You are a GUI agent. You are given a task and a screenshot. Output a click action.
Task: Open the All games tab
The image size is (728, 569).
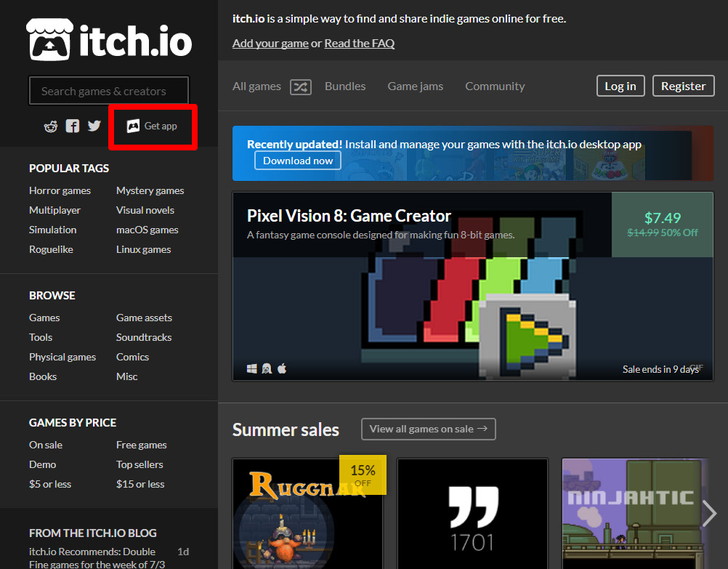[x=257, y=86]
